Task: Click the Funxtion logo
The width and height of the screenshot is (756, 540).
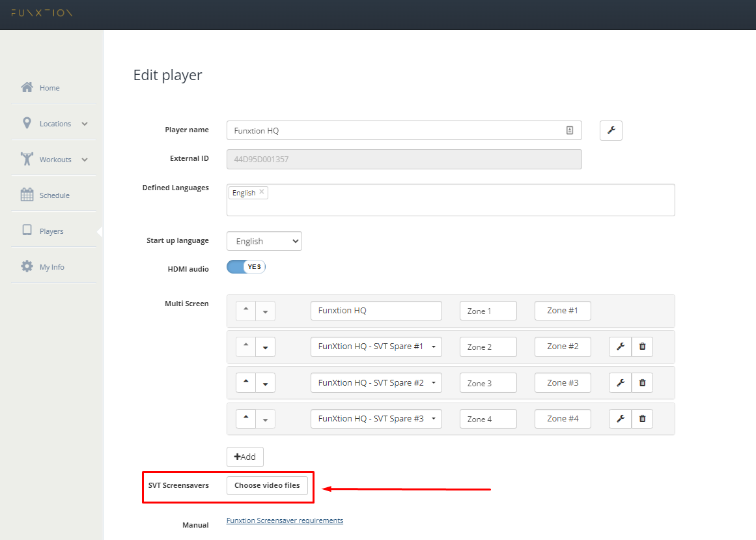Action: click(42, 12)
